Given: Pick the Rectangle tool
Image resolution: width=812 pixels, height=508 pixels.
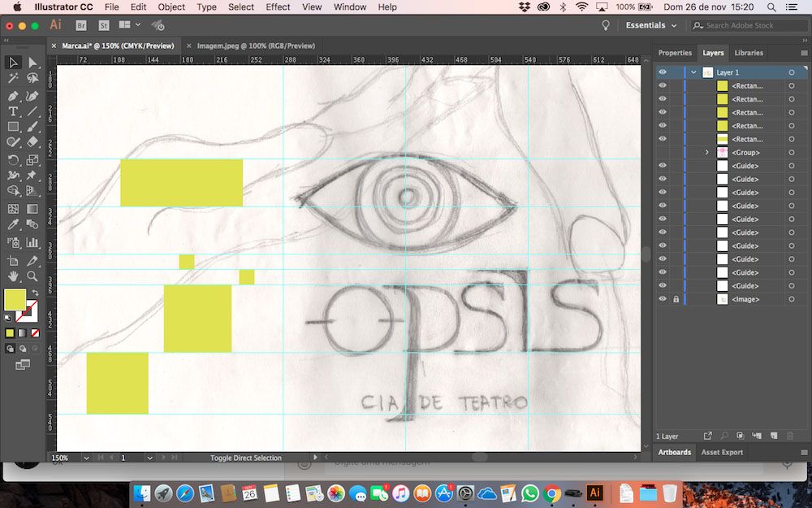Looking at the screenshot, I should coord(13,127).
